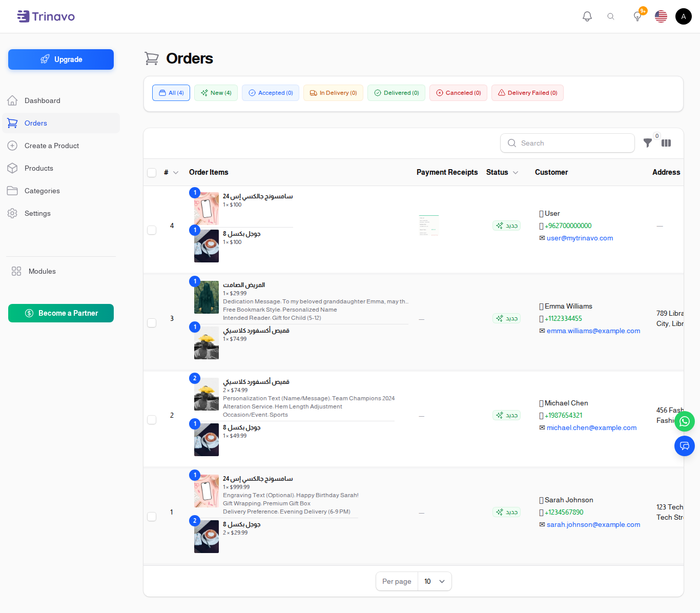The image size is (700, 613).
Task: Open the phone product image in order 1
Action: coord(207,491)
